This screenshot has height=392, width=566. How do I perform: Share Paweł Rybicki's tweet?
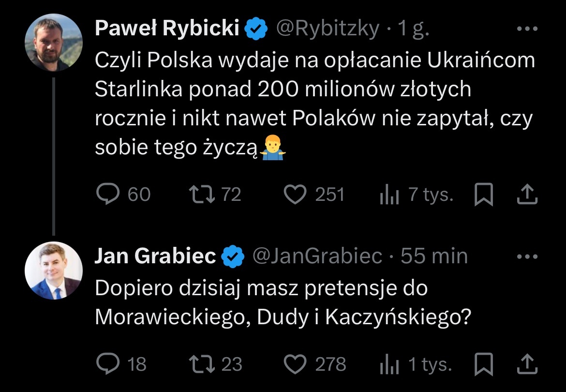[527, 195]
